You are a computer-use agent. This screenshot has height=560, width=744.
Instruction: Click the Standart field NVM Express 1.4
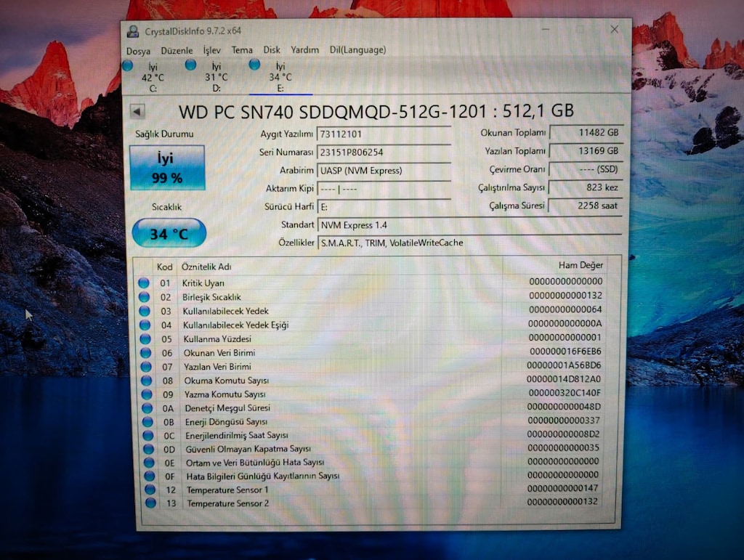(x=469, y=225)
